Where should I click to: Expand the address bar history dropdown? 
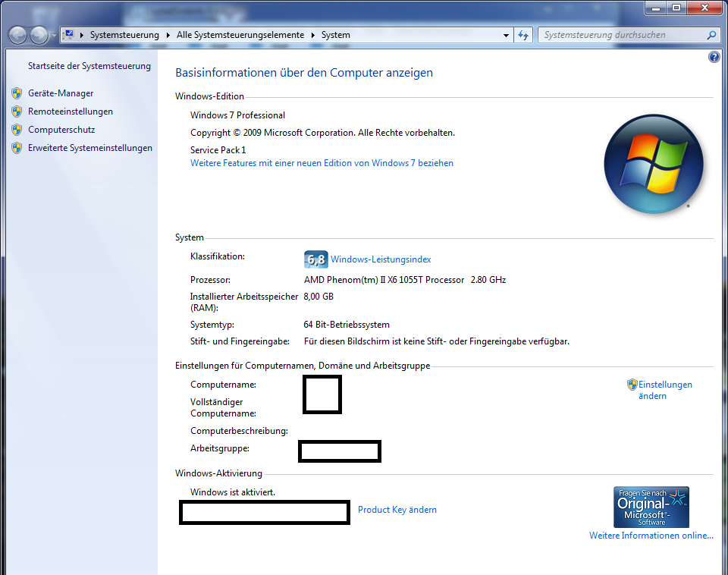click(x=506, y=36)
